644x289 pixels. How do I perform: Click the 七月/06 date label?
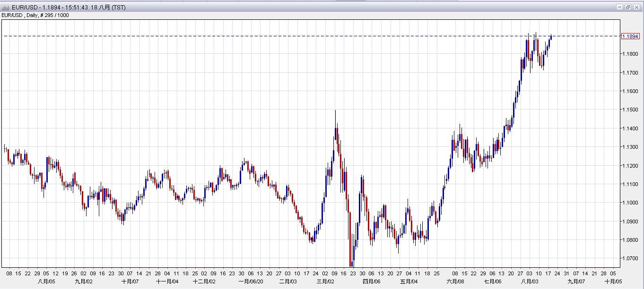(492, 281)
